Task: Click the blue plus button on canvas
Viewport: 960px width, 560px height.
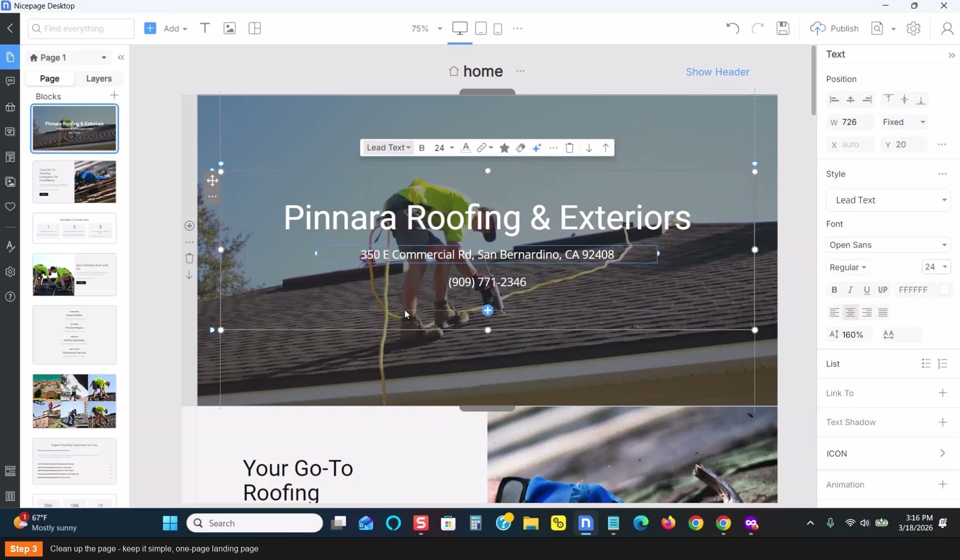Action: click(x=488, y=311)
